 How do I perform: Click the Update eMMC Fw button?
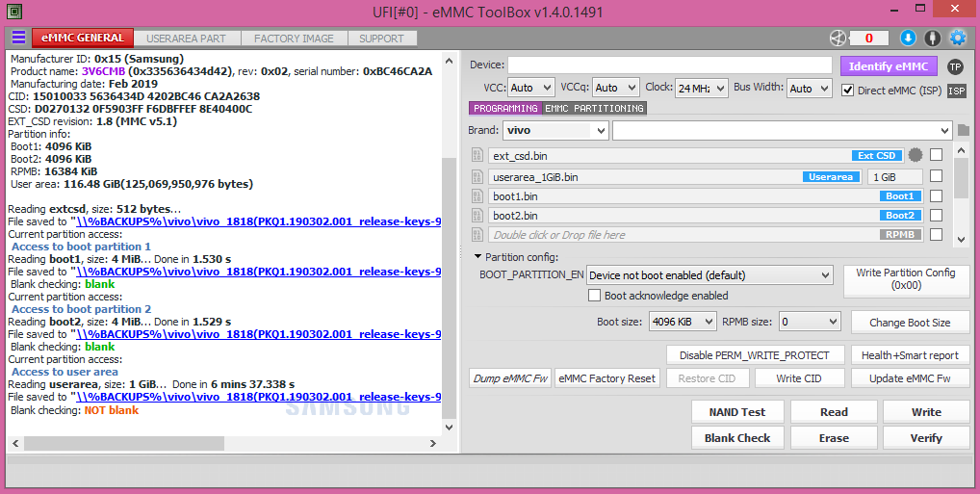910,378
